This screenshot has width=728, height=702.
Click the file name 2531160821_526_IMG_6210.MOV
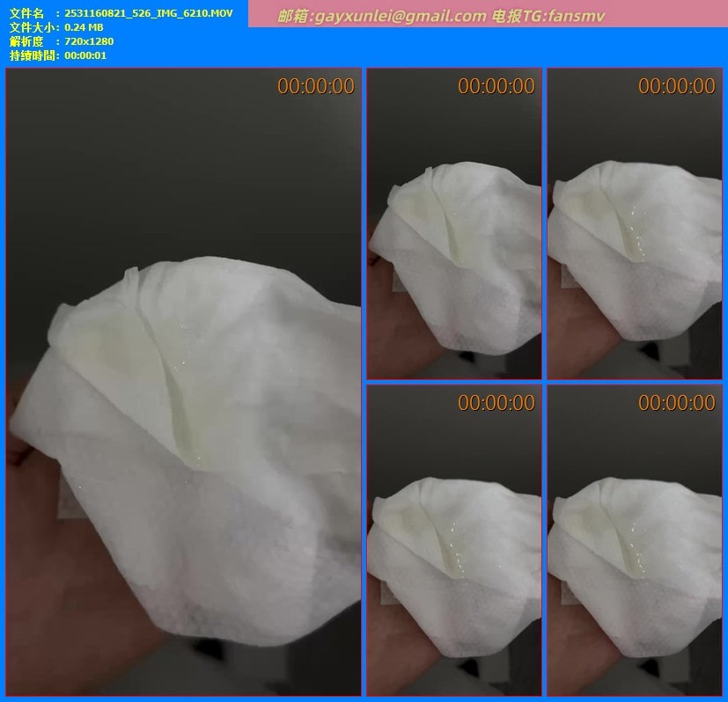(149, 13)
